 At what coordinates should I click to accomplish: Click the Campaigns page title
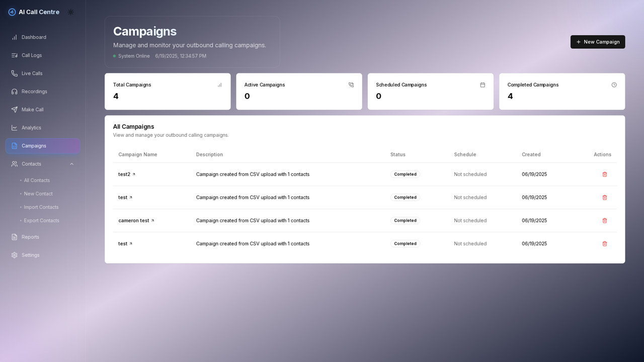(145, 31)
